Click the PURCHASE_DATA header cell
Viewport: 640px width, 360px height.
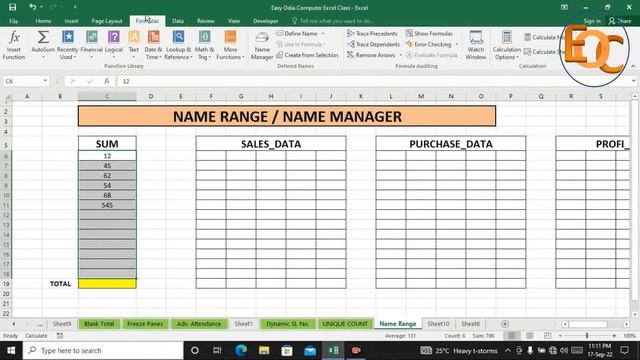pyautogui.click(x=451, y=144)
